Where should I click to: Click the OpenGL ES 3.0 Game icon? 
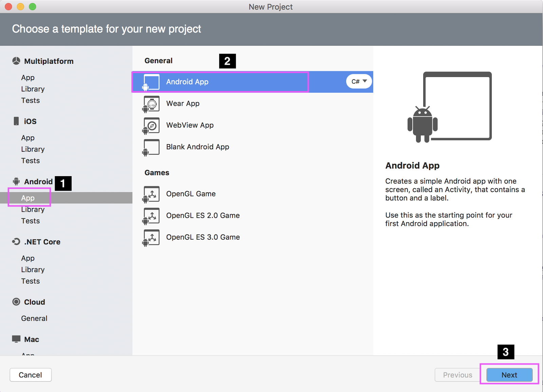coord(151,238)
